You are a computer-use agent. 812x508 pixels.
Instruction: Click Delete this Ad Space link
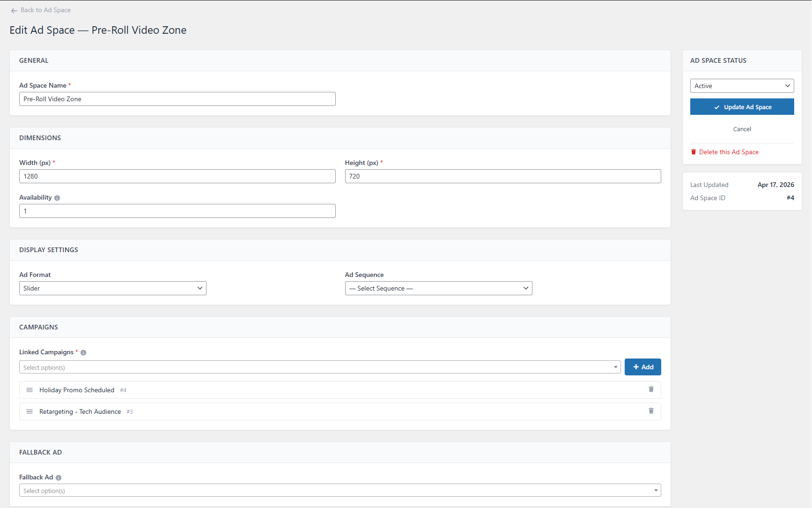click(728, 152)
